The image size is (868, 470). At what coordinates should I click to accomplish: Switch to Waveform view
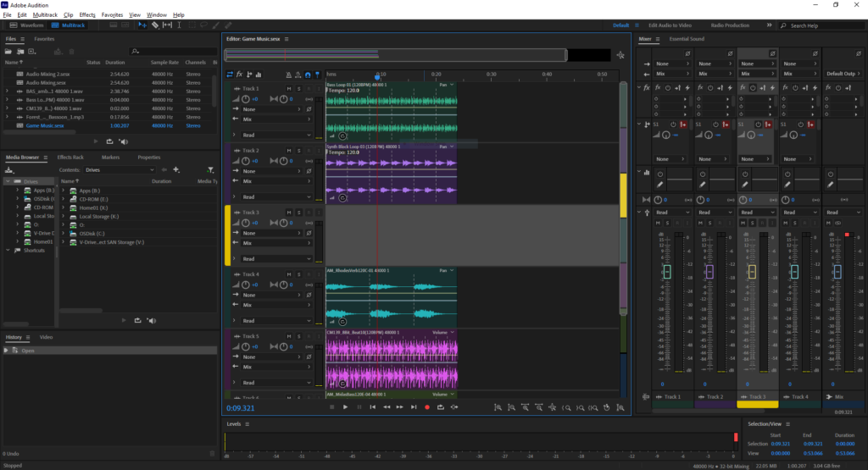click(x=27, y=25)
